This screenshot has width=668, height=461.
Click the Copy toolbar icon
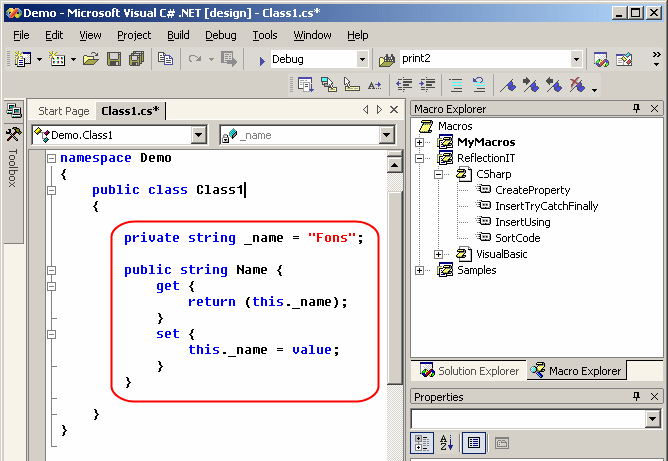coord(165,59)
